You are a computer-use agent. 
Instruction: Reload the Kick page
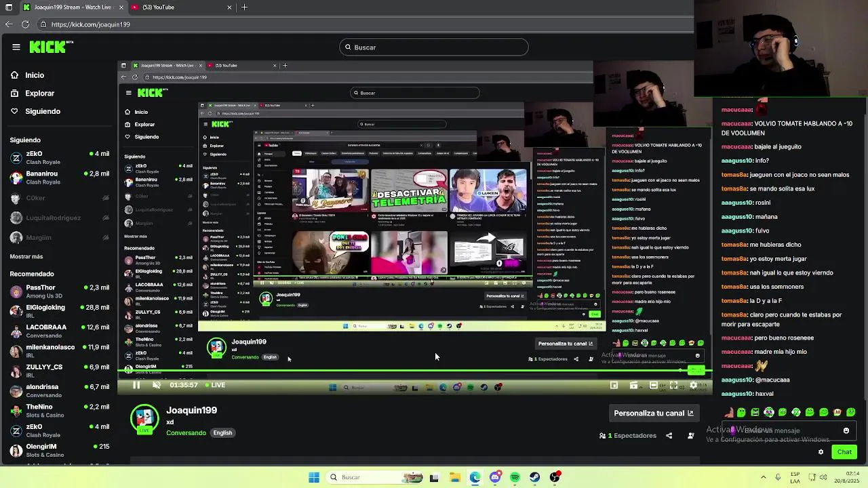click(25, 24)
